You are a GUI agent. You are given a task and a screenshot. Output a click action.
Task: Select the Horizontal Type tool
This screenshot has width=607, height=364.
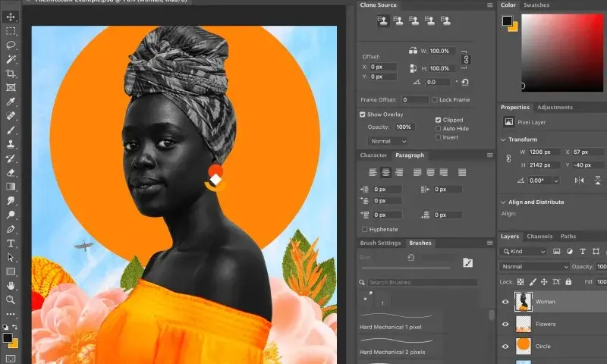pos(11,243)
